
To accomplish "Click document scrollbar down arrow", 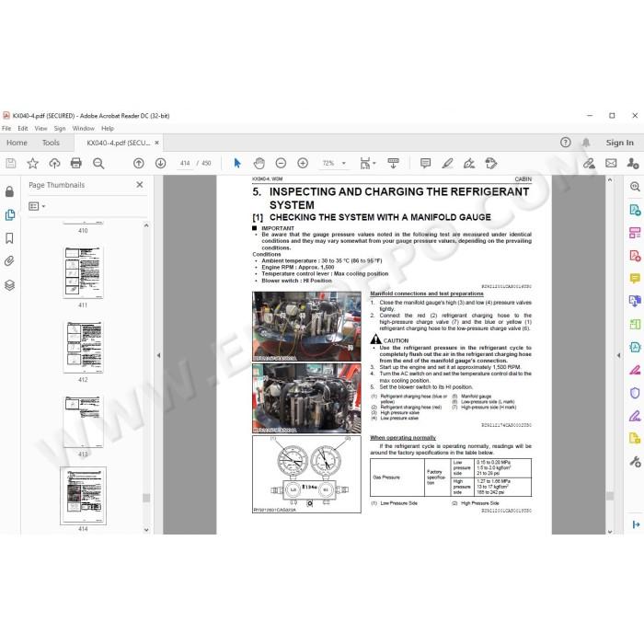I will [x=610, y=531].
